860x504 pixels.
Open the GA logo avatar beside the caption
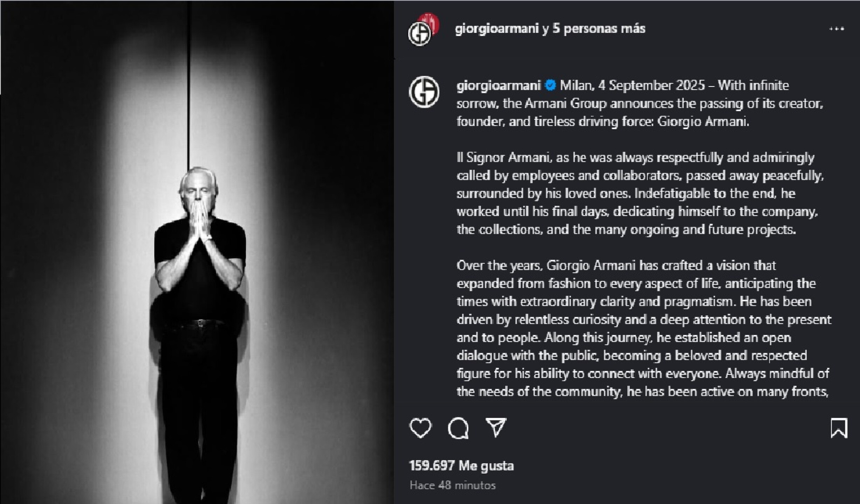(x=424, y=92)
